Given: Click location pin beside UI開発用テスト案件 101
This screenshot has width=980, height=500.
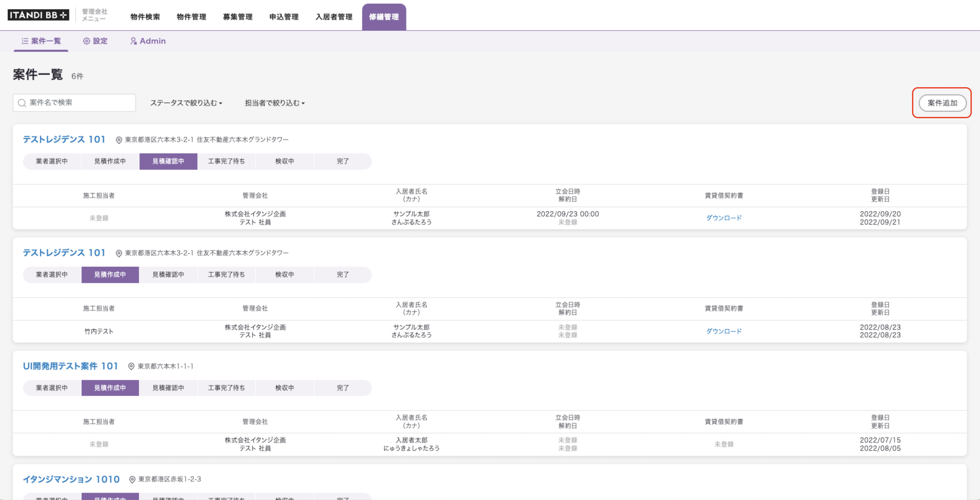Looking at the screenshot, I should pyautogui.click(x=131, y=366).
